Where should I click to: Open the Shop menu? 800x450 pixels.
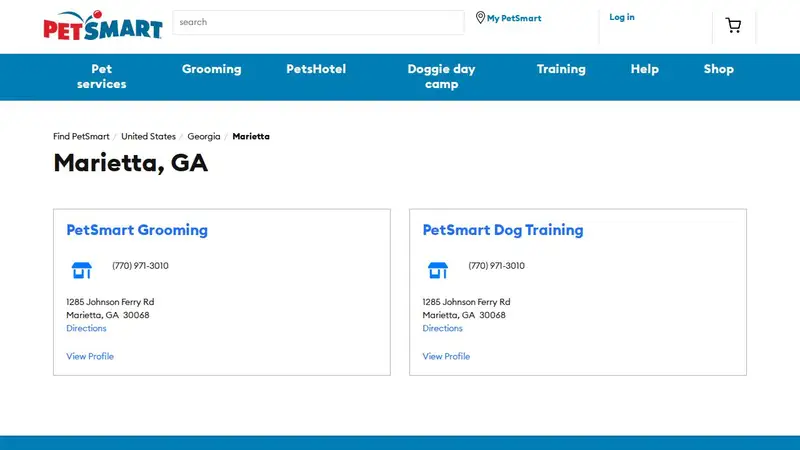pos(718,69)
